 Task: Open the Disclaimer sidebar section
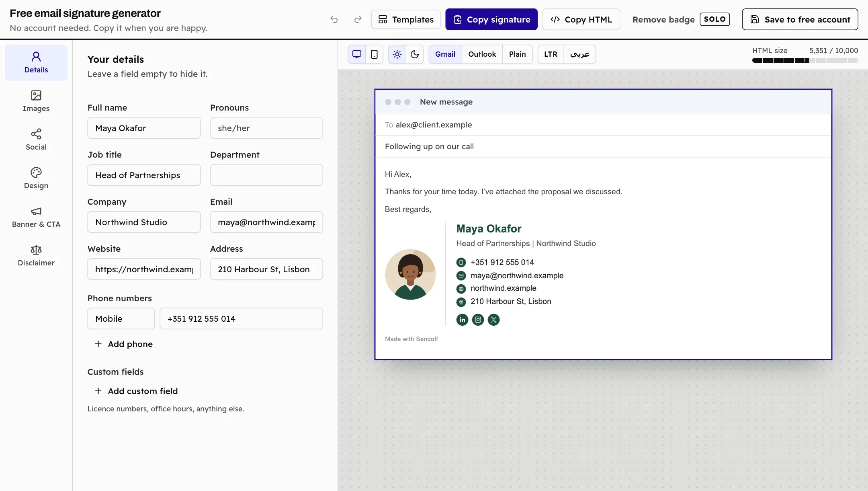coord(36,256)
